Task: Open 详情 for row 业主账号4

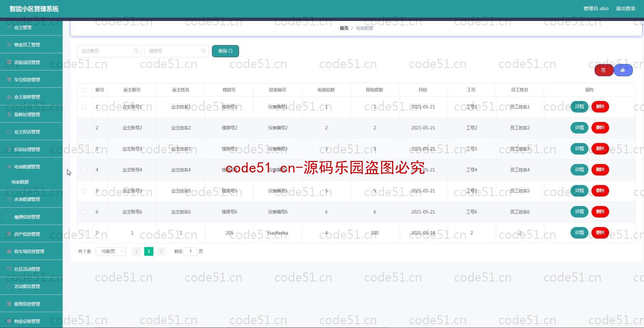Action: pos(579,170)
